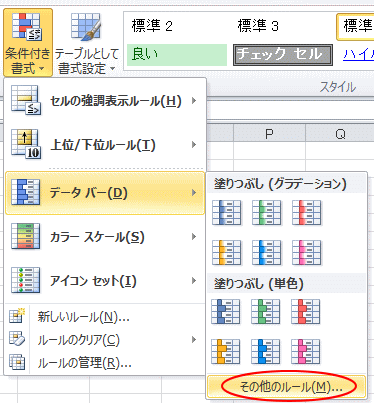374x403 pixels.
Task: Click the セルの強調表示ルール icon
Action: click(x=26, y=100)
